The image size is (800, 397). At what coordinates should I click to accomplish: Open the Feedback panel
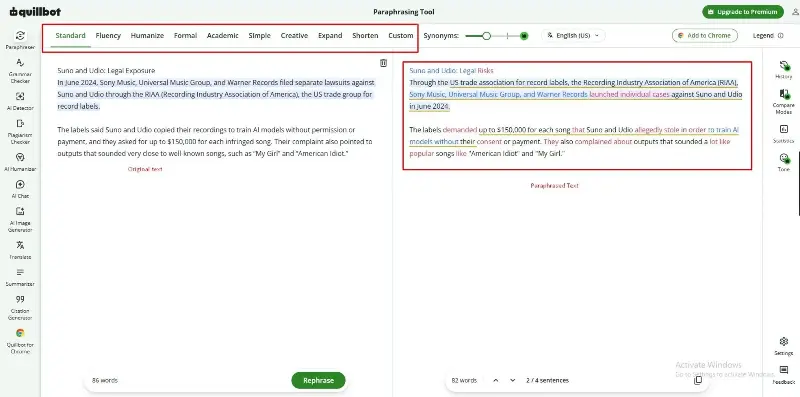[x=784, y=375]
